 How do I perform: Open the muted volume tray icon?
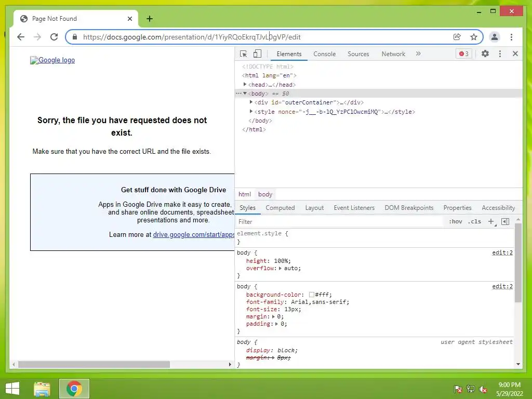(483, 389)
